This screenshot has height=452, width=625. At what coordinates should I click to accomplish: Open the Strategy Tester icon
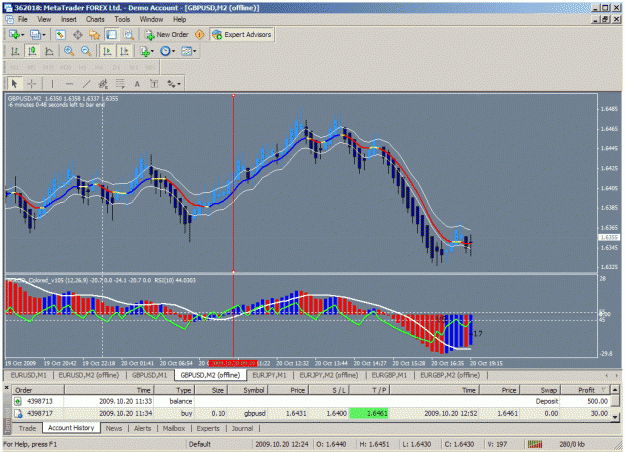click(128, 35)
